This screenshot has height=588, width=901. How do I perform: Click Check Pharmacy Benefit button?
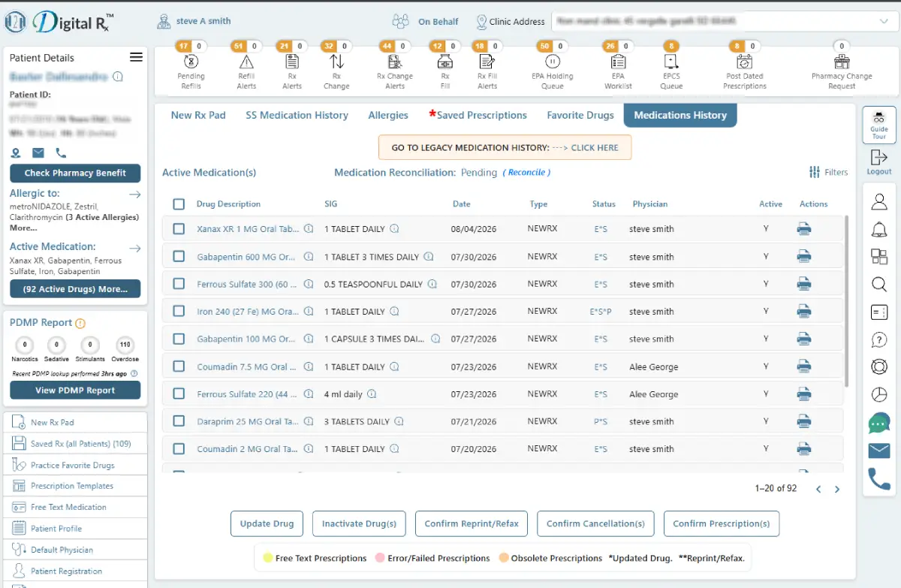pyautogui.click(x=75, y=173)
